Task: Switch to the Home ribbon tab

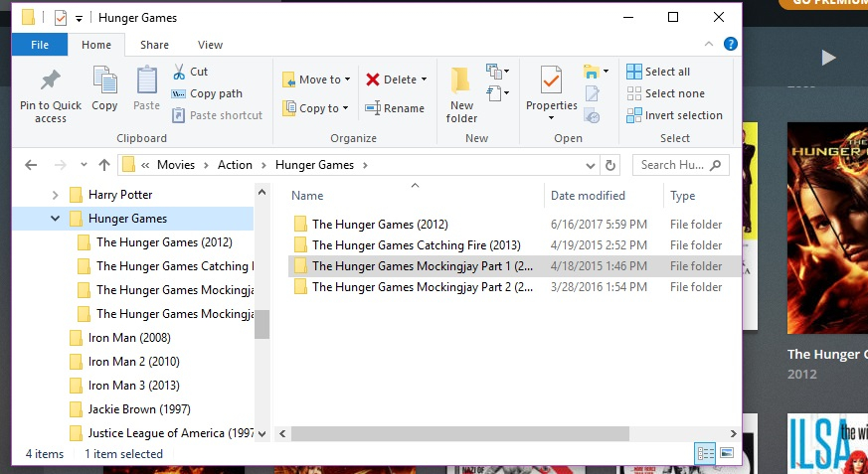Action: (96, 45)
